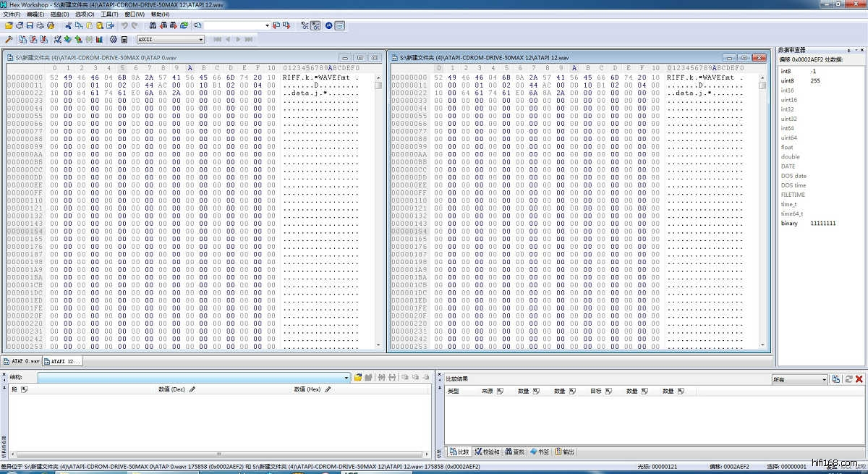
Task: Click the hammer tool icon
Action: point(9,39)
